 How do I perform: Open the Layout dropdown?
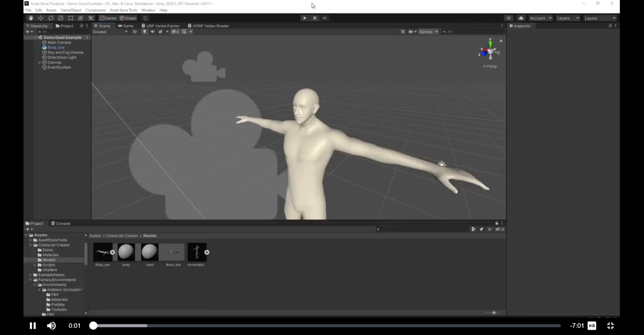(x=600, y=18)
